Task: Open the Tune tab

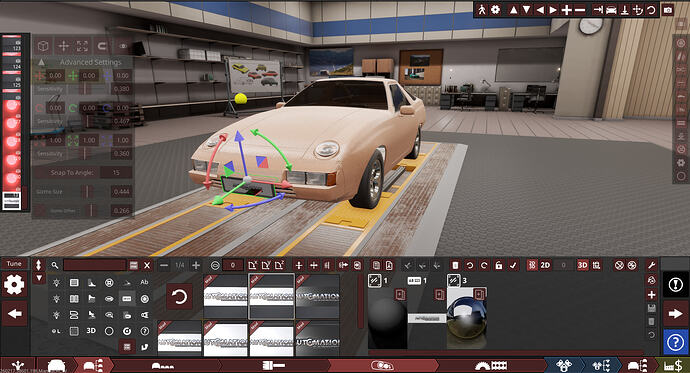Action: [x=14, y=263]
